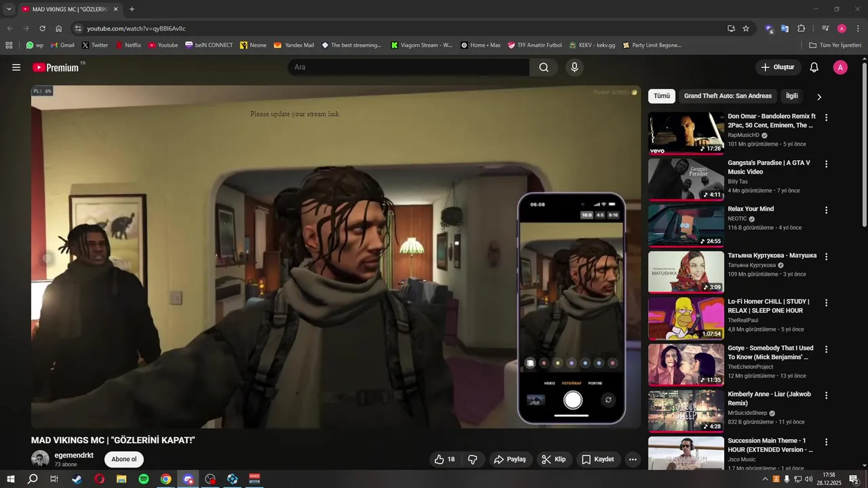Screen dimensions: 868x488
Task: Open the TFF Amatör Futbol bookmark
Action: [x=534, y=45]
